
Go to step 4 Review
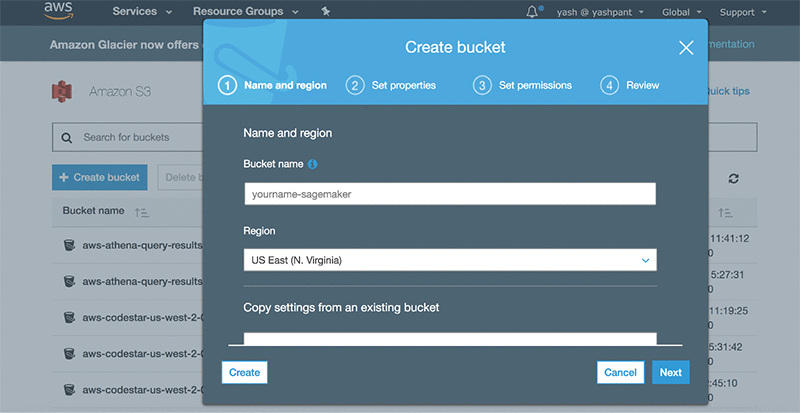click(x=630, y=85)
